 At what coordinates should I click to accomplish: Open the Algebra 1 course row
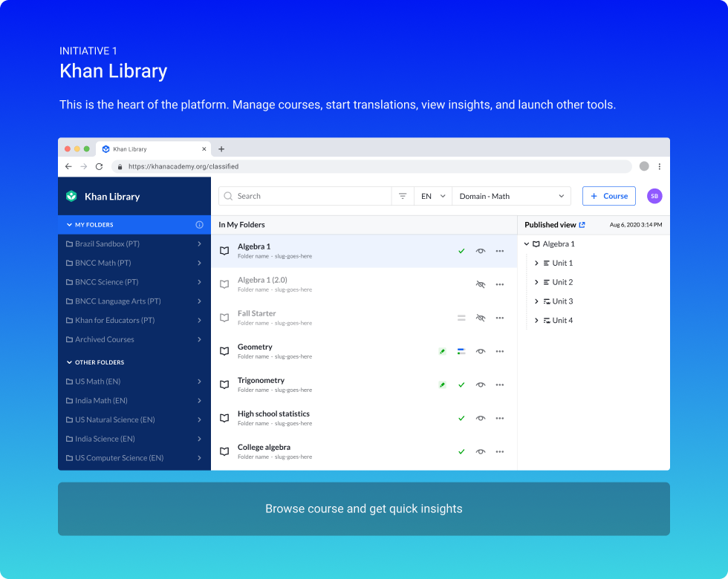tap(364, 251)
